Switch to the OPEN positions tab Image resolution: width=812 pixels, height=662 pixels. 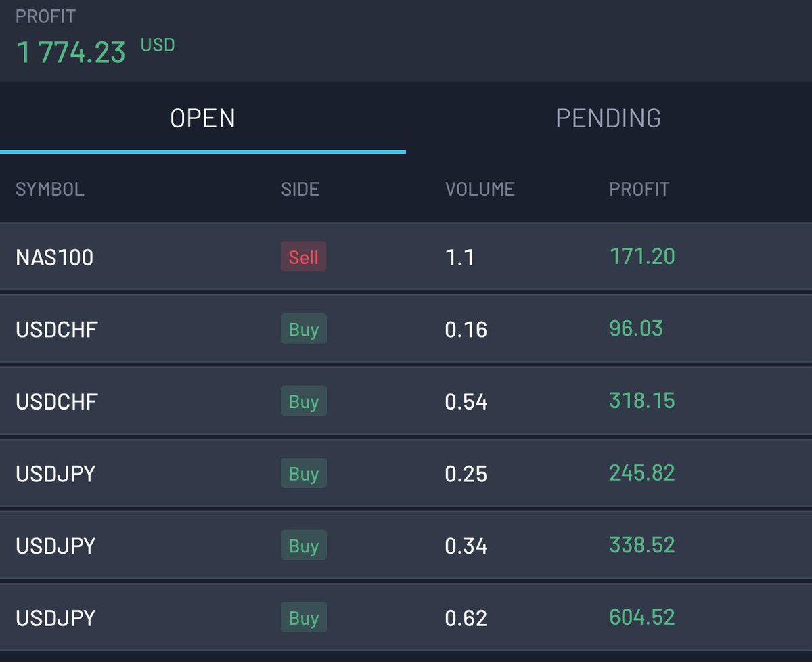coord(203,118)
